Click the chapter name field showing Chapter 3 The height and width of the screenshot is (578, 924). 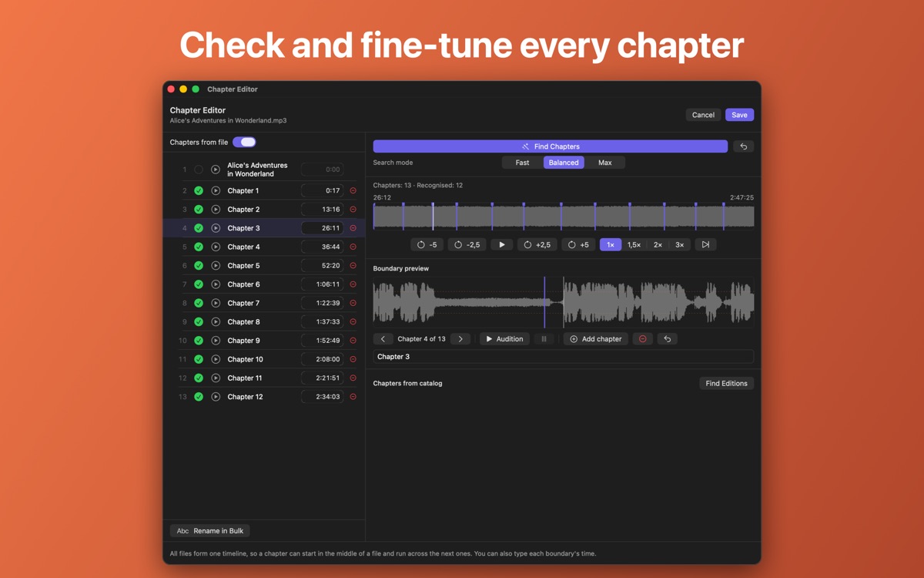564,357
